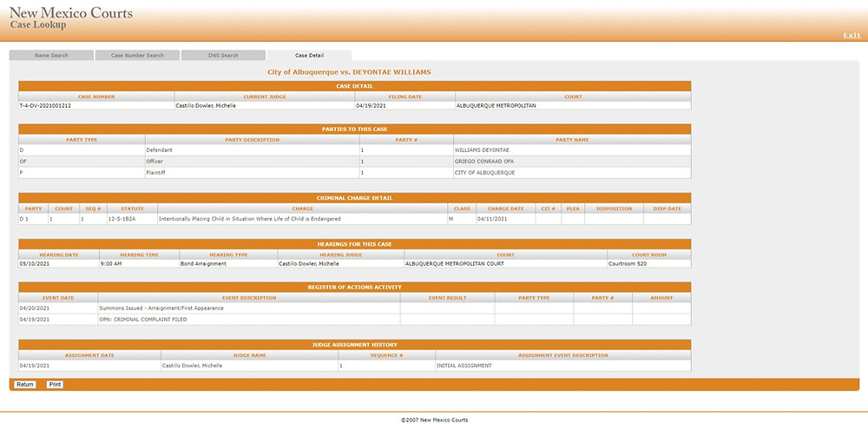The height and width of the screenshot is (424, 868).
Task: Click event date 04/20/2021
Action: point(35,308)
